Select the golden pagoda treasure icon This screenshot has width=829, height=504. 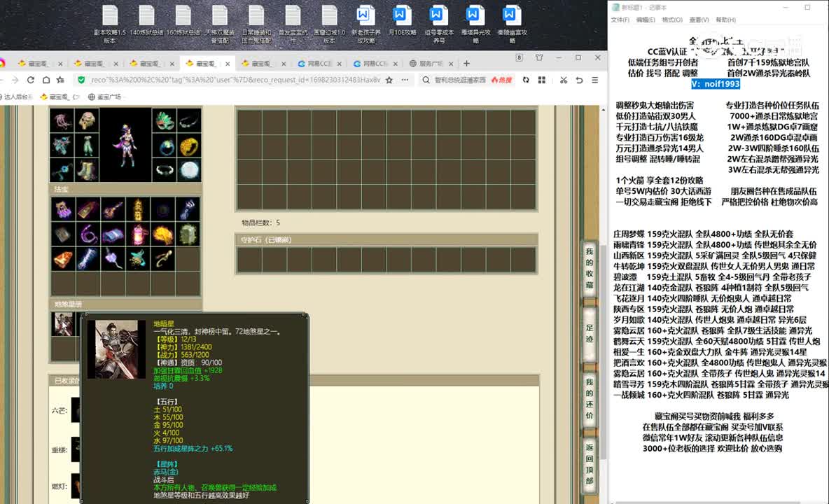(x=138, y=210)
